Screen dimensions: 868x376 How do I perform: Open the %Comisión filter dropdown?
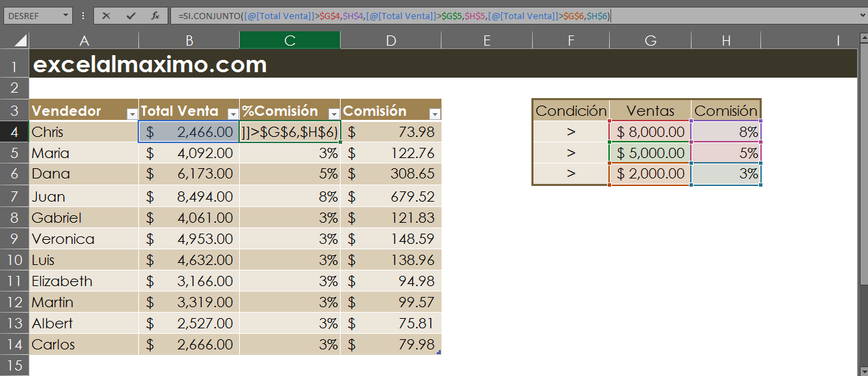[334, 114]
